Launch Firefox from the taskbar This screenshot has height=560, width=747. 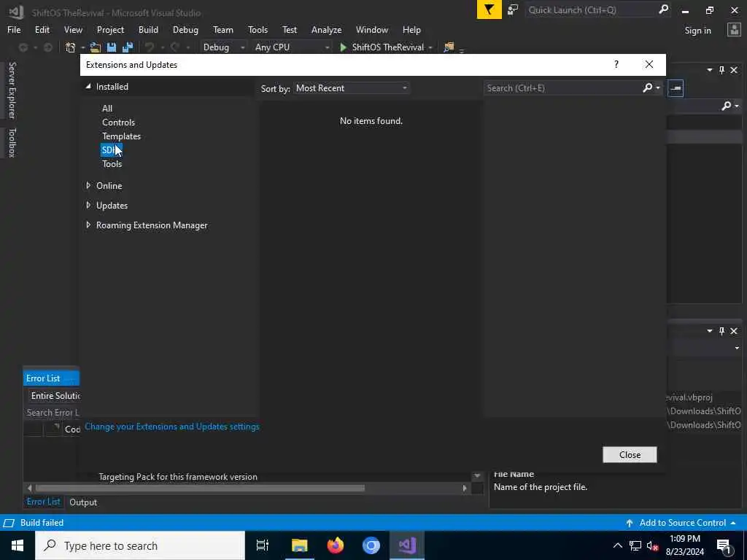(336, 545)
